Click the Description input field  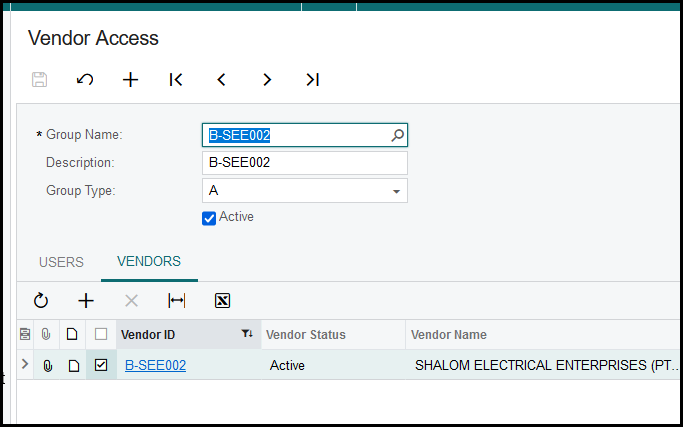tap(304, 163)
